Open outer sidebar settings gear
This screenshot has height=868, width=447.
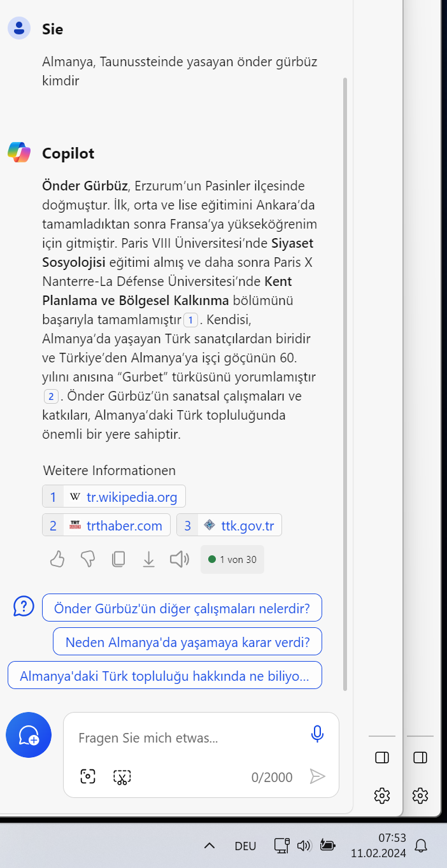click(420, 795)
